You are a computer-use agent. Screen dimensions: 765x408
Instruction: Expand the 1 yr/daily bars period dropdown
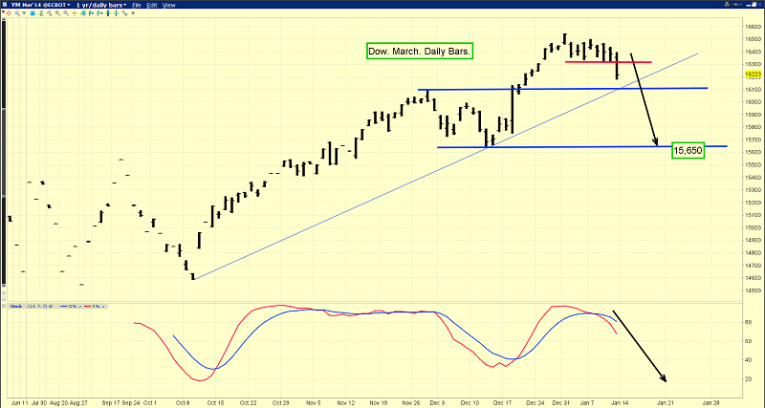tap(101, 5)
